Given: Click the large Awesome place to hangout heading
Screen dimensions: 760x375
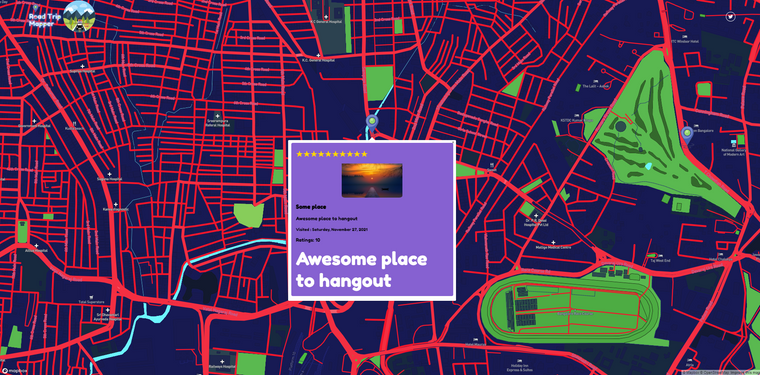Looking at the screenshot, I should point(362,270).
